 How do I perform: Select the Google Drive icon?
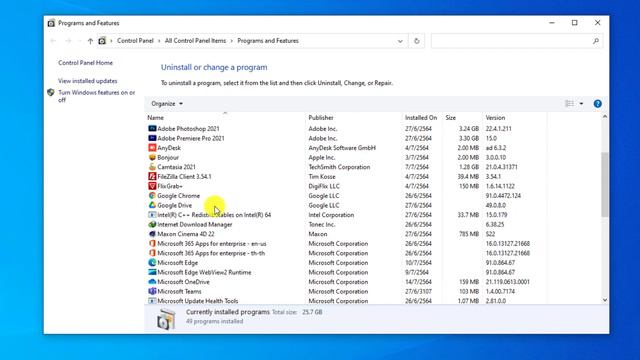coord(152,205)
